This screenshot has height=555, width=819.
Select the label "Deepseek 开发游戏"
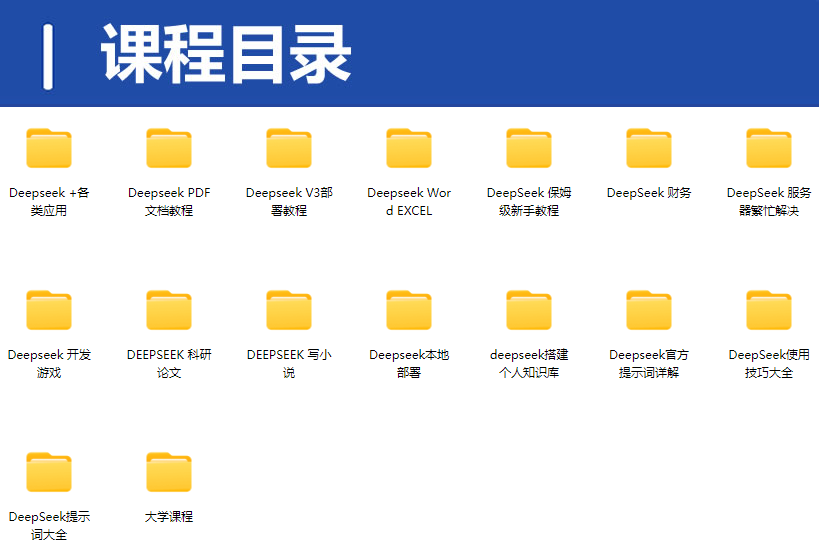pyautogui.click(x=49, y=363)
